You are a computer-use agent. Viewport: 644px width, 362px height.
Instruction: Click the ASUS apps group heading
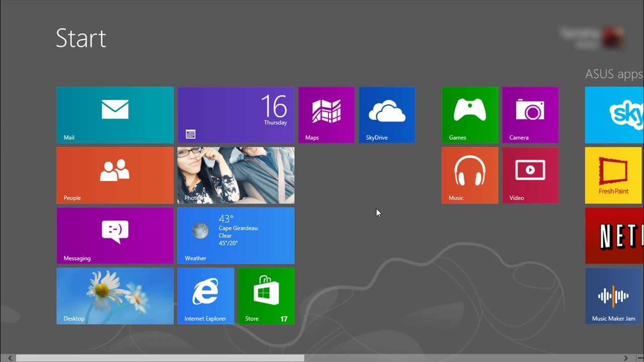click(x=614, y=74)
